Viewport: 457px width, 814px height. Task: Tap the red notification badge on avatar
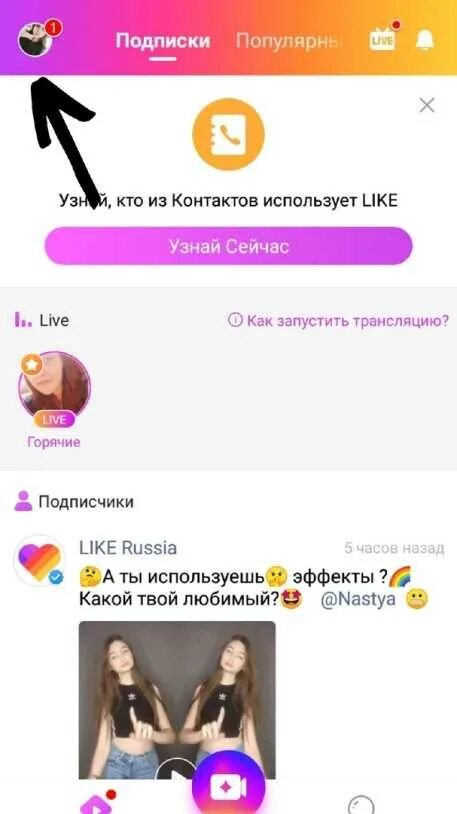[53, 28]
